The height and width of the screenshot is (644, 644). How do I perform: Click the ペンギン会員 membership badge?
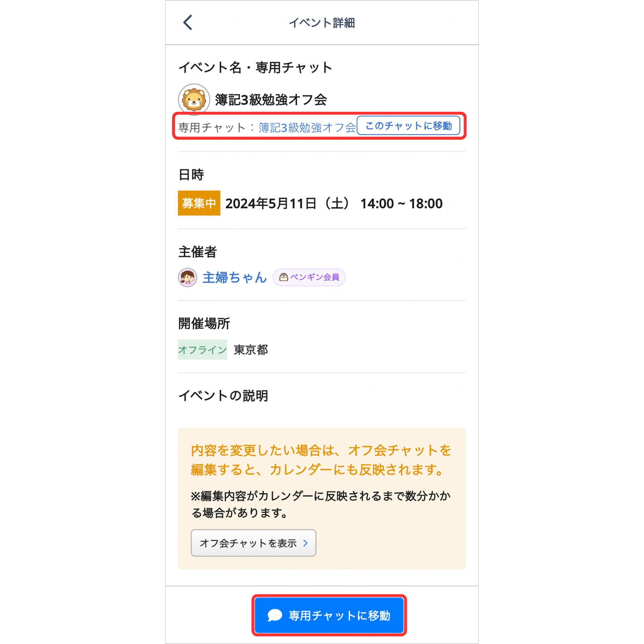click(309, 277)
